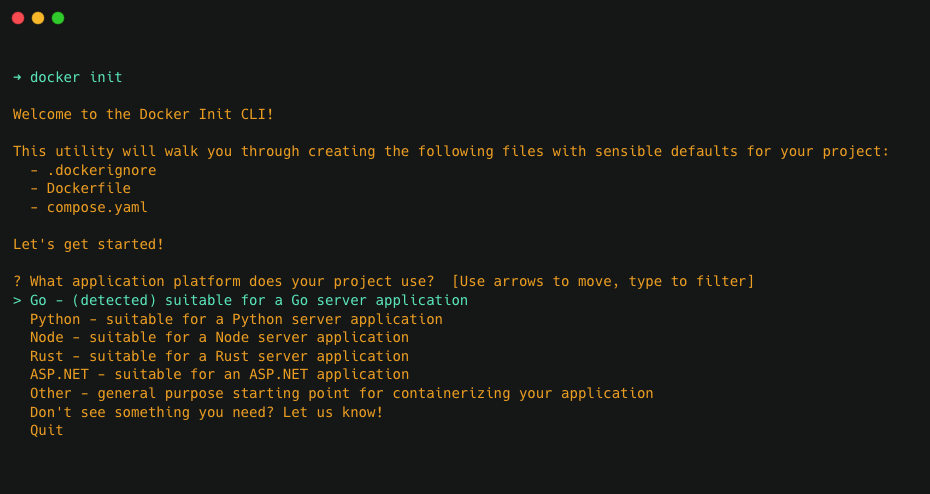Click the "Dockerfile" file name
Viewport: 930px width, 494px height.
point(89,189)
